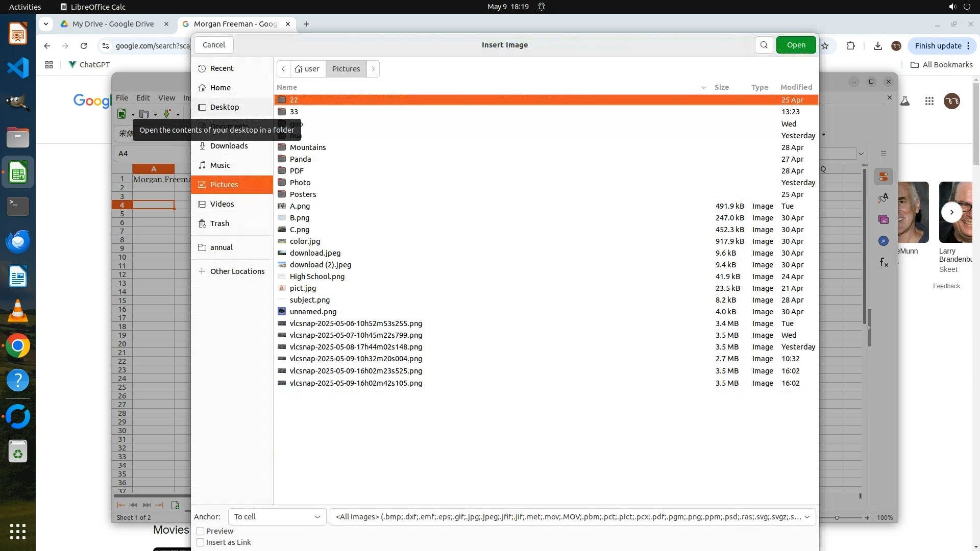Open VLC media player from dock
Viewport: 980px width, 551px height.
18,311
